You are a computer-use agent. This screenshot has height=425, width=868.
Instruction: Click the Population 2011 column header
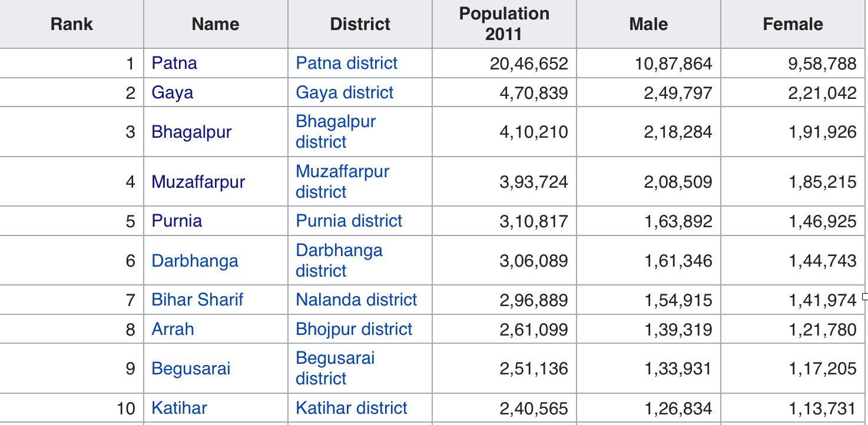point(504,24)
